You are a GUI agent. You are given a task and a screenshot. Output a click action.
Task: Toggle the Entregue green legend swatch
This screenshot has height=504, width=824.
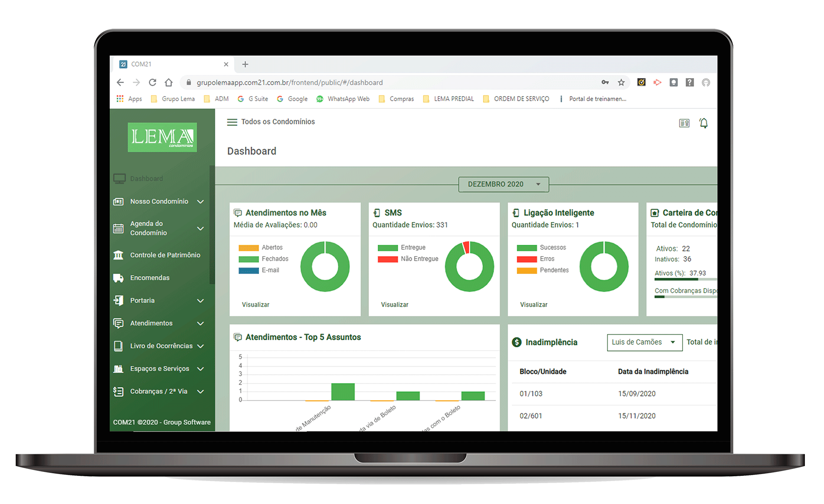tap(388, 248)
